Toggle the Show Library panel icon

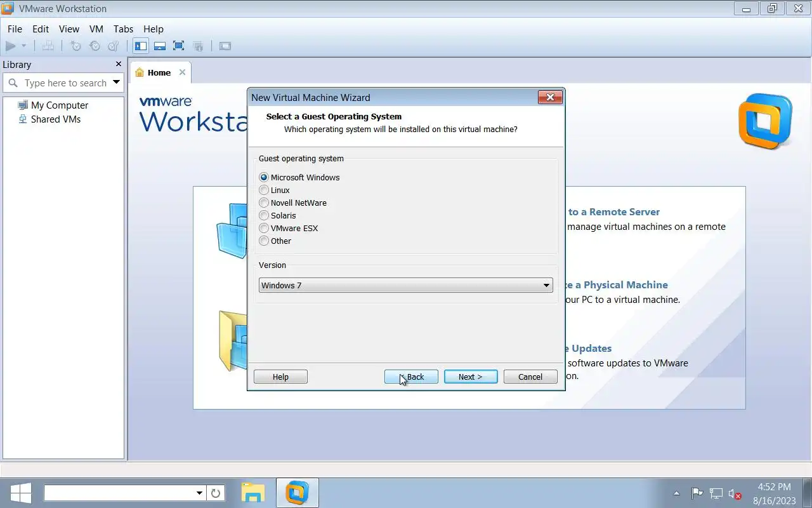coord(141,46)
